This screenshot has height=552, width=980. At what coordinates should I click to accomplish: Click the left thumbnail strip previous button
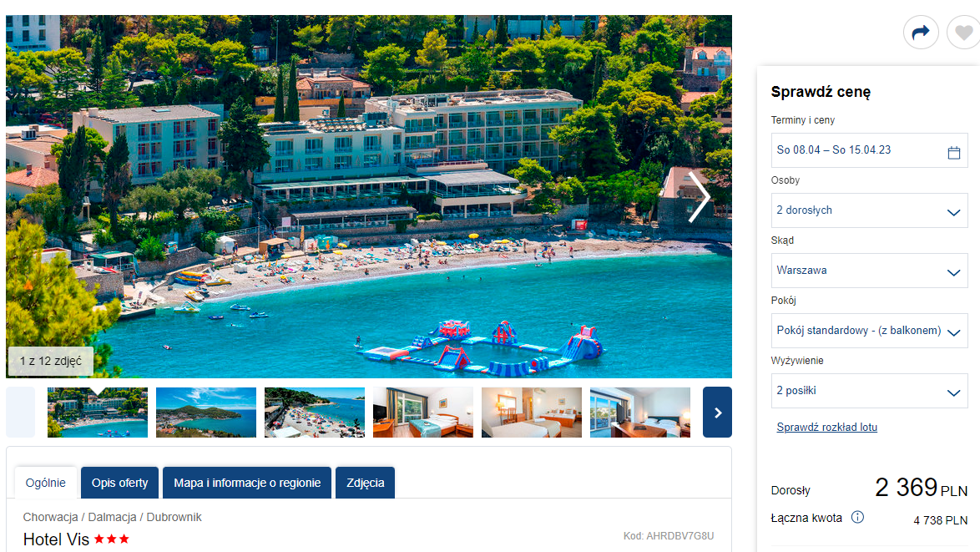pyautogui.click(x=21, y=412)
